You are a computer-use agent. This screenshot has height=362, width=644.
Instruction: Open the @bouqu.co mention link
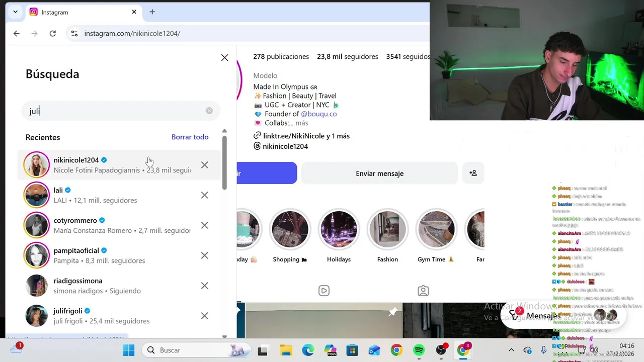pos(318,114)
